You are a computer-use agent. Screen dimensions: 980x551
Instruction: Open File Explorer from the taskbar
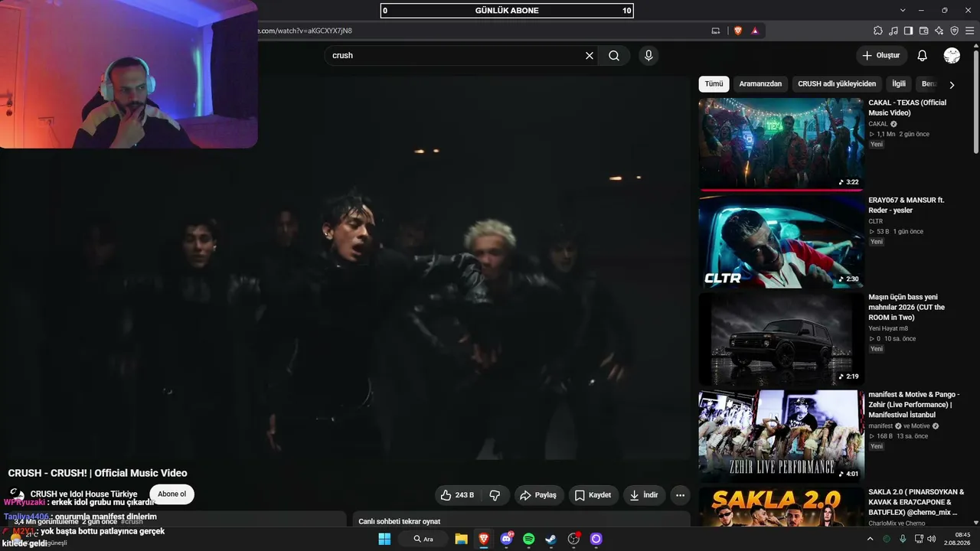pos(461,539)
